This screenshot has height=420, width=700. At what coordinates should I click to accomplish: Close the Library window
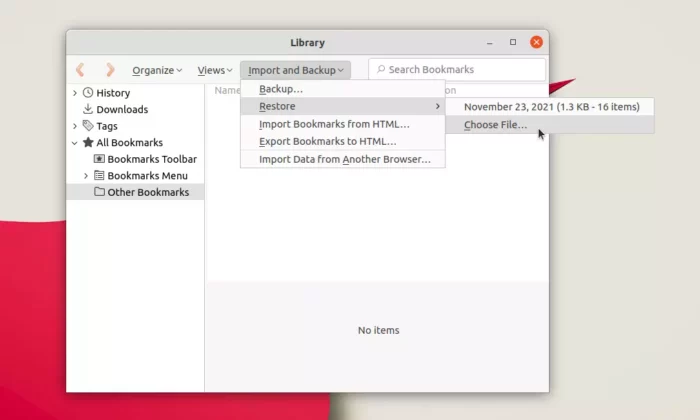coord(536,42)
